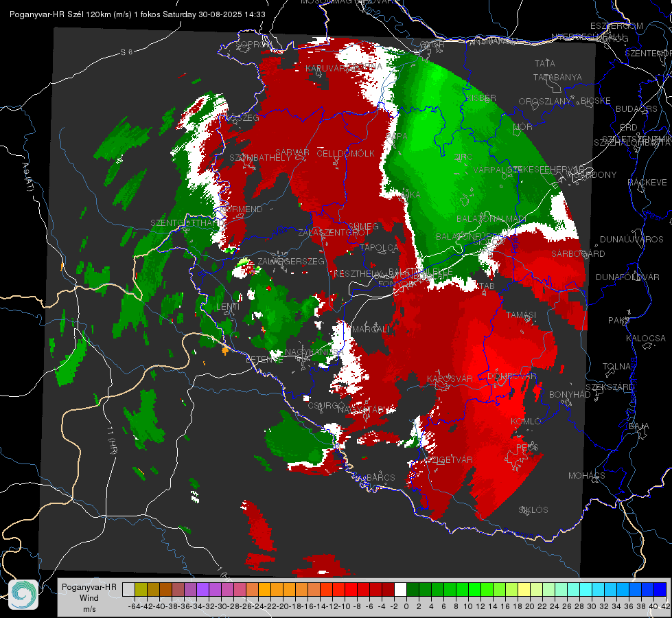The width and height of the screenshot is (672, 618).
Task: Select the yellow legend swatch between 18 and 20
Action: click(524, 589)
